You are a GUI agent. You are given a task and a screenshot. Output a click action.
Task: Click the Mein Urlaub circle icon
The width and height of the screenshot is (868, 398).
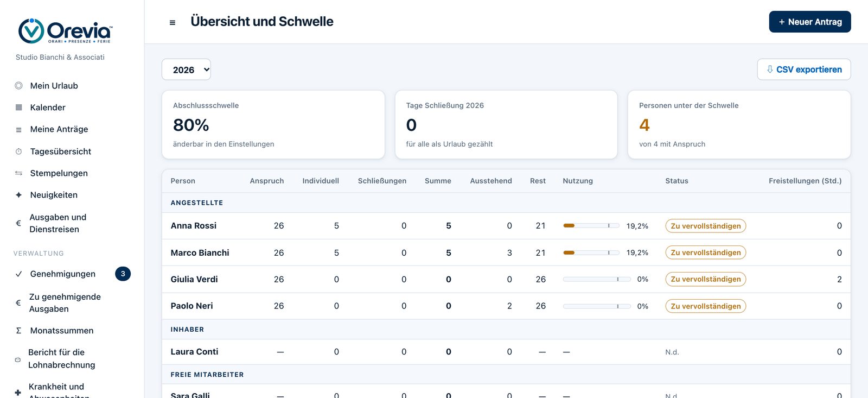[18, 86]
